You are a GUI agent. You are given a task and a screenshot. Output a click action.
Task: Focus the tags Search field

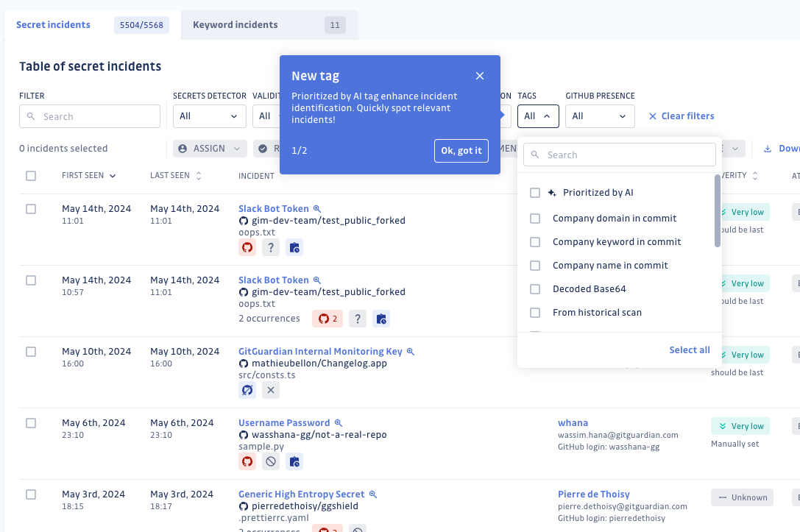[620, 155]
